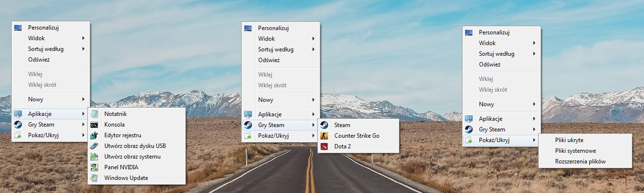This screenshot has height=193, width=644.
Task: Click the Utwórz obraz systemu icon
Action: tap(94, 157)
